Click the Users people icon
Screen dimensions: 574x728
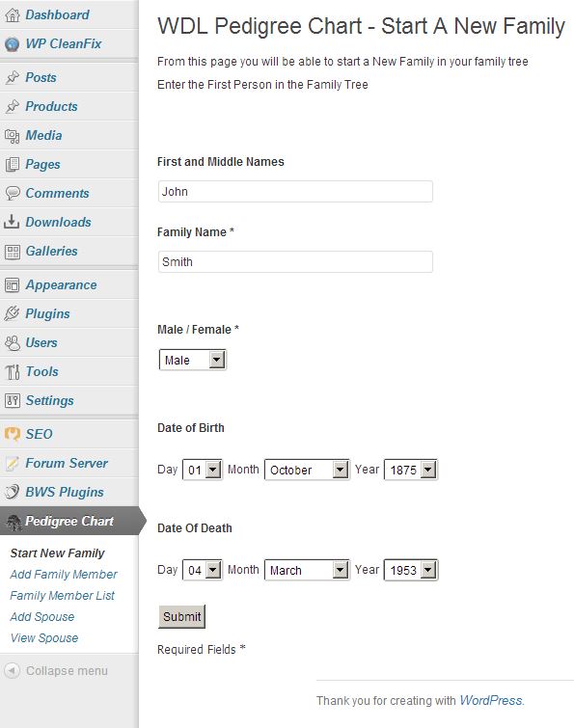coord(13,342)
